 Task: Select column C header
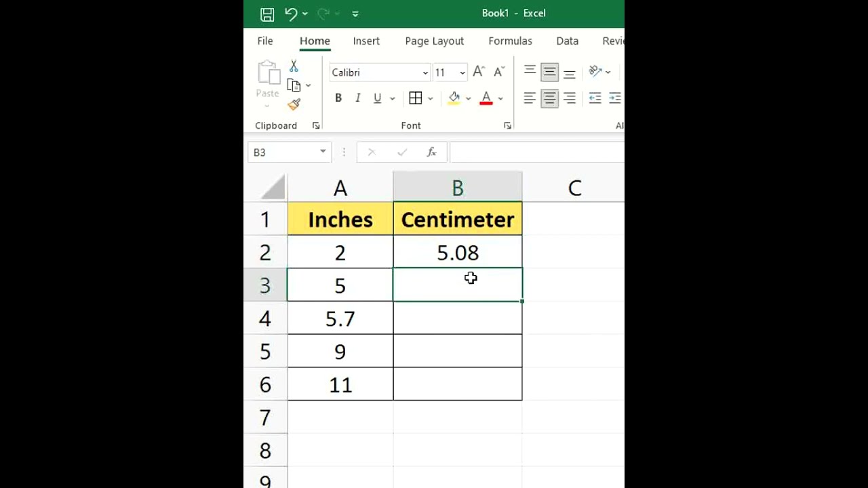coord(574,188)
